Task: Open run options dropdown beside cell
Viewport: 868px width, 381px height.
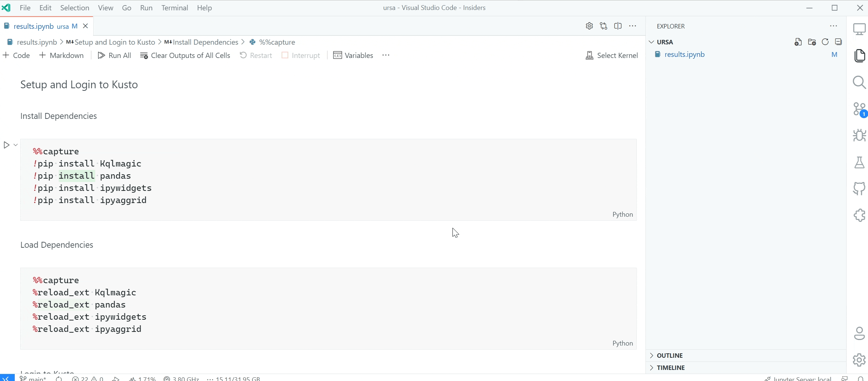Action: [15, 145]
